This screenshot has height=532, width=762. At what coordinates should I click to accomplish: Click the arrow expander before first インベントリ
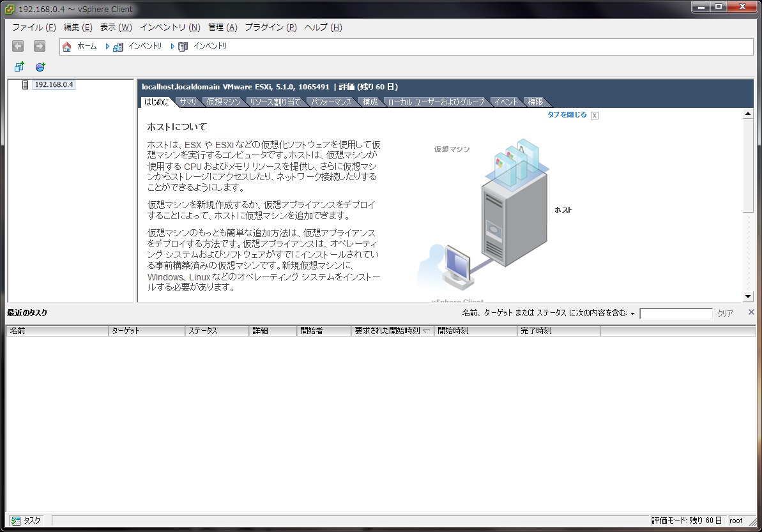pos(107,47)
